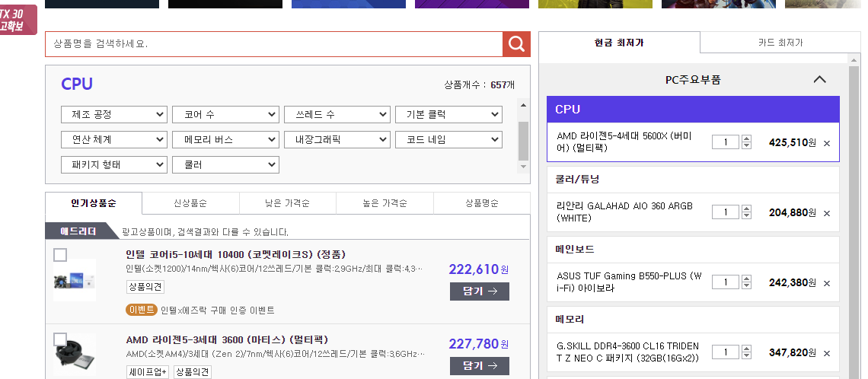This screenshot has width=868, height=379.
Task: Click 상품의견 button under Intel 10400
Action: 145,287
